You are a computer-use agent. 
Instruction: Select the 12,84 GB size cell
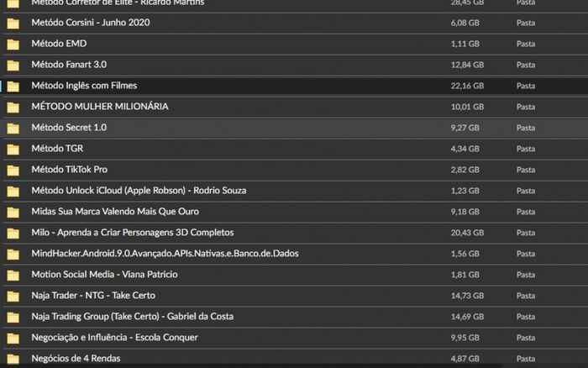click(x=467, y=65)
